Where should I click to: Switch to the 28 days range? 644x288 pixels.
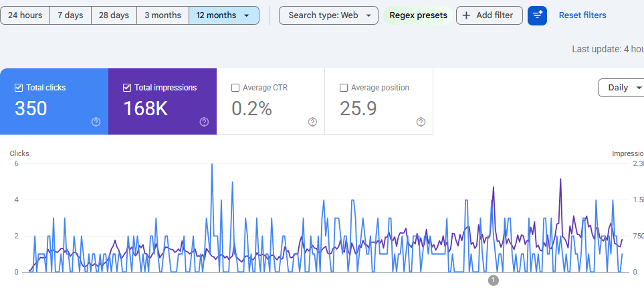(x=114, y=15)
